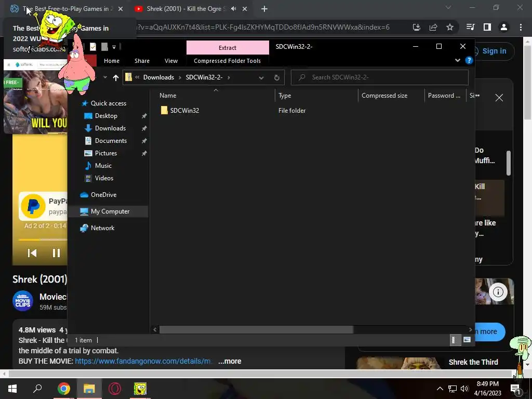Screen dimensions: 532x399
Task: Click the fandangonow.com link in the description
Action: 143,362
